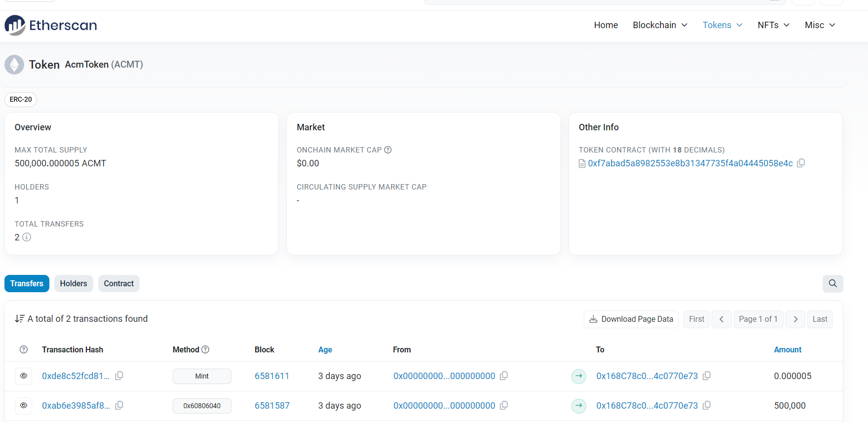Click the ERC-20 badge
This screenshot has width=868, height=422.
pos(21,99)
